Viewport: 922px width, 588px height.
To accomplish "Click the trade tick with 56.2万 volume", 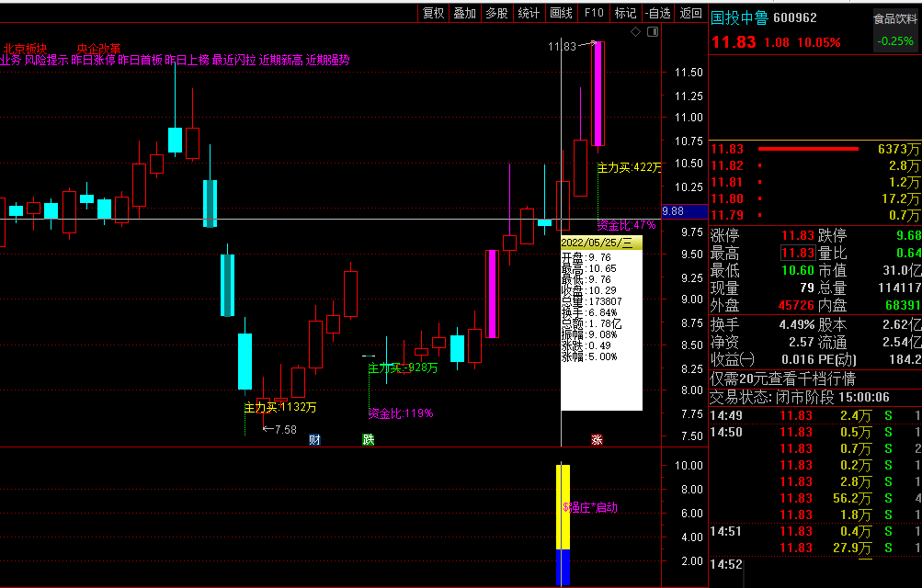I will [x=815, y=498].
